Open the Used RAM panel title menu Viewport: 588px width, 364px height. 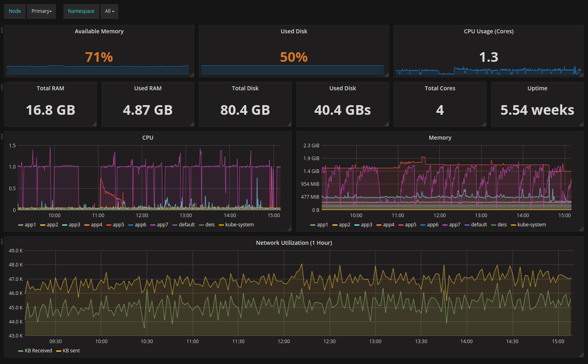click(148, 88)
